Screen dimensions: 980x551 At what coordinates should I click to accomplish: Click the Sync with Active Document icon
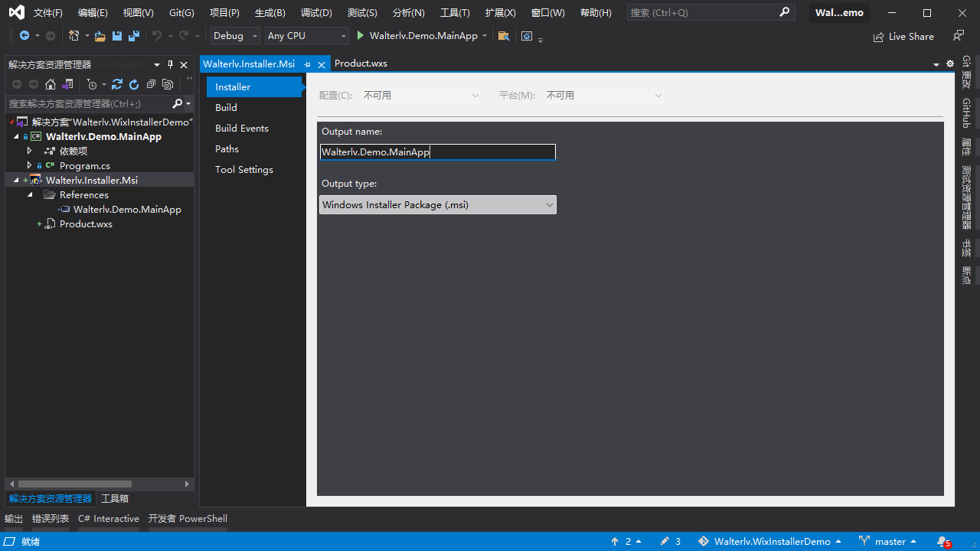coord(117,84)
